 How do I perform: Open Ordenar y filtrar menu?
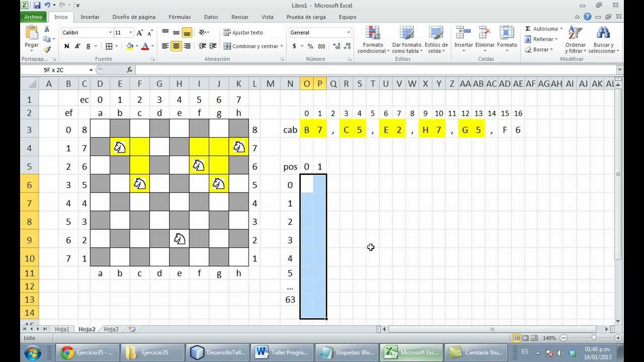click(576, 40)
